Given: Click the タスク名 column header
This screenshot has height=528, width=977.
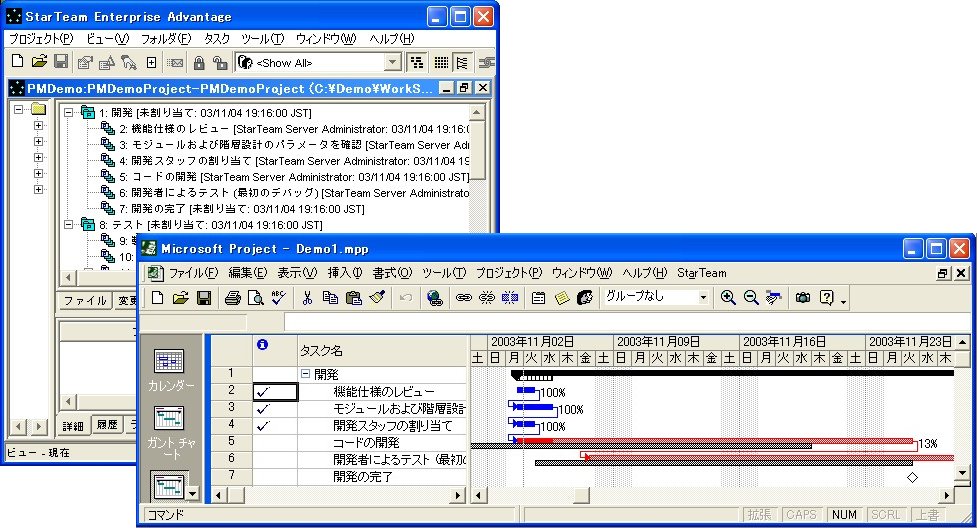Looking at the screenshot, I should point(382,350).
